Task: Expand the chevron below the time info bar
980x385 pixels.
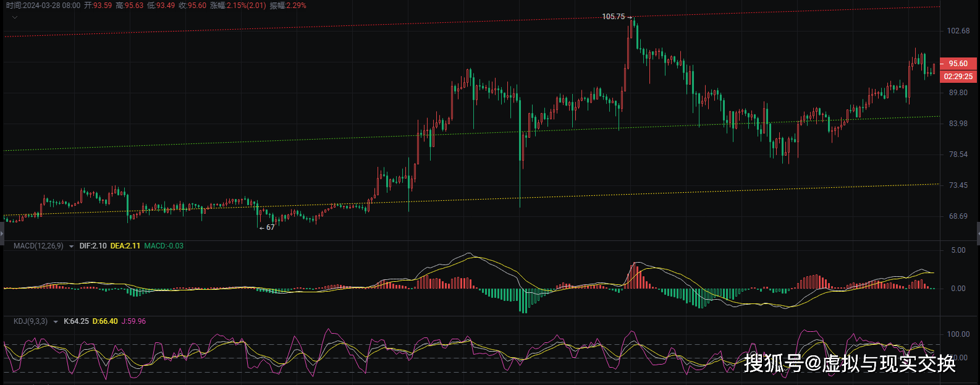Action: 15,17
